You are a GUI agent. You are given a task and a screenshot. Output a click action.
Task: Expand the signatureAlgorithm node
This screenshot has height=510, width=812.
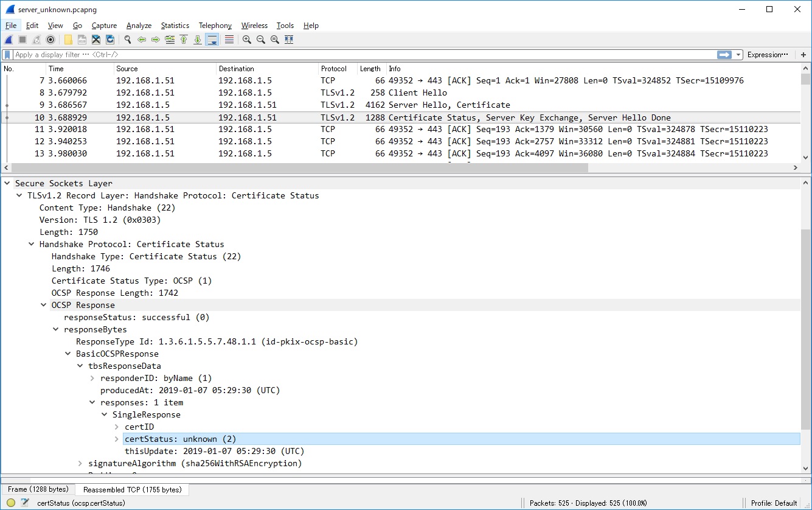click(80, 463)
